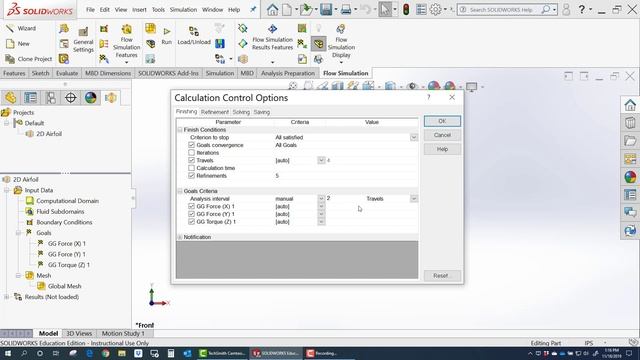Screen dimensions: 640x360
Task: Enable Calculation time checkbox
Action: click(x=191, y=168)
